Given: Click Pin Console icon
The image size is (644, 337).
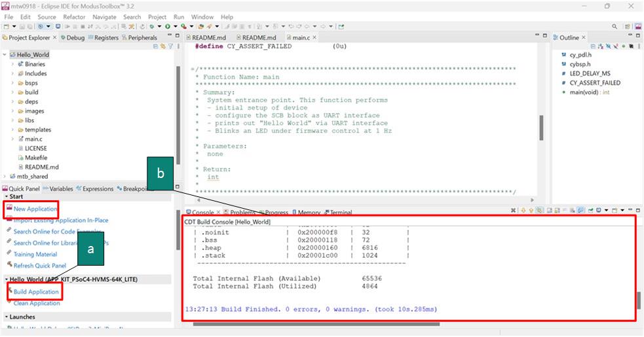Looking at the screenshot, I should 591,211.
